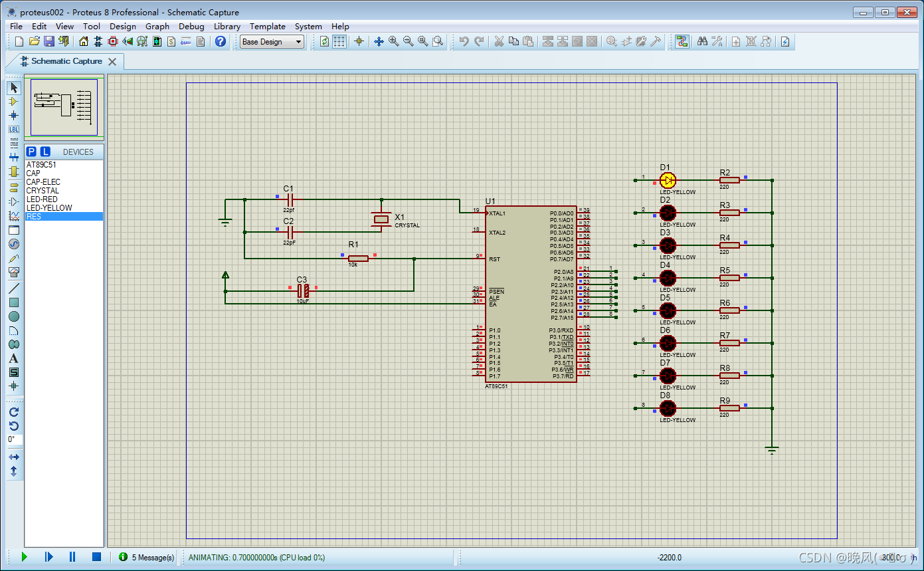This screenshot has height=571, width=924.
Task: Stop the simulation
Action: click(96, 557)
